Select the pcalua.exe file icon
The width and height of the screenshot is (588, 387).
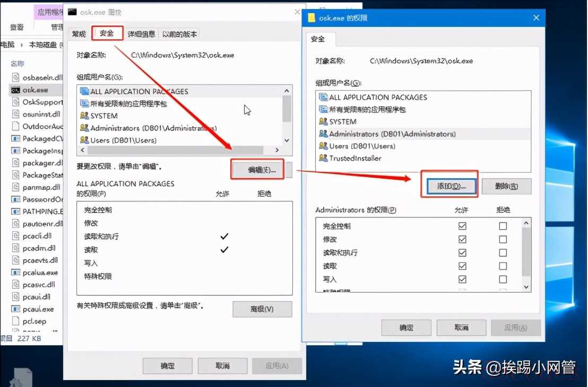[x=15, y=272]
